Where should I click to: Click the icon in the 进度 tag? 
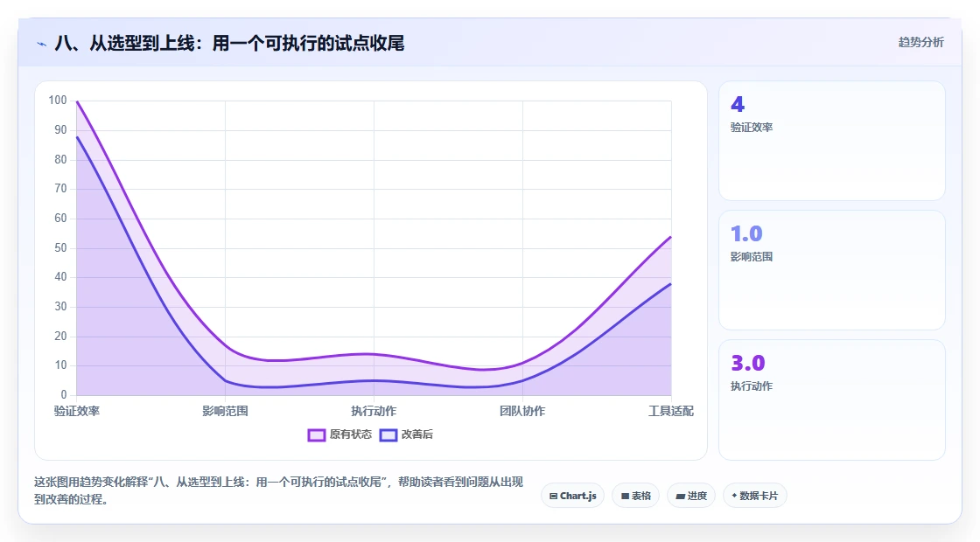[x=680, y=497]
